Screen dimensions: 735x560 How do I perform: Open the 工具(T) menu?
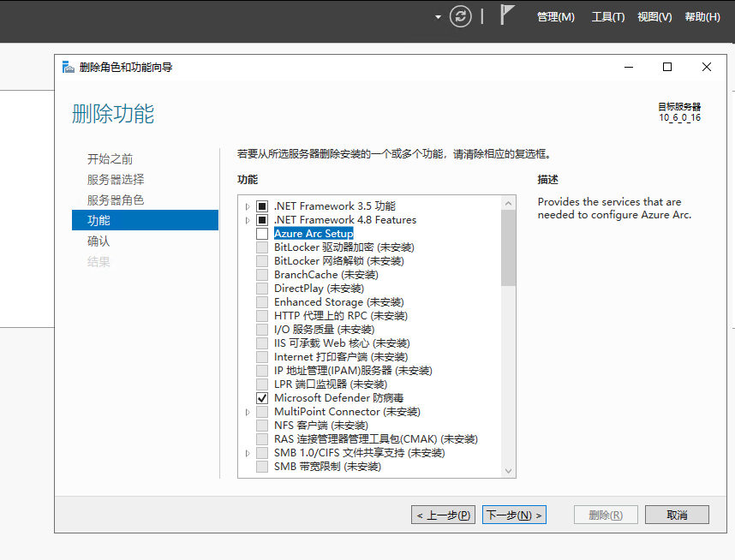(607, 17)
